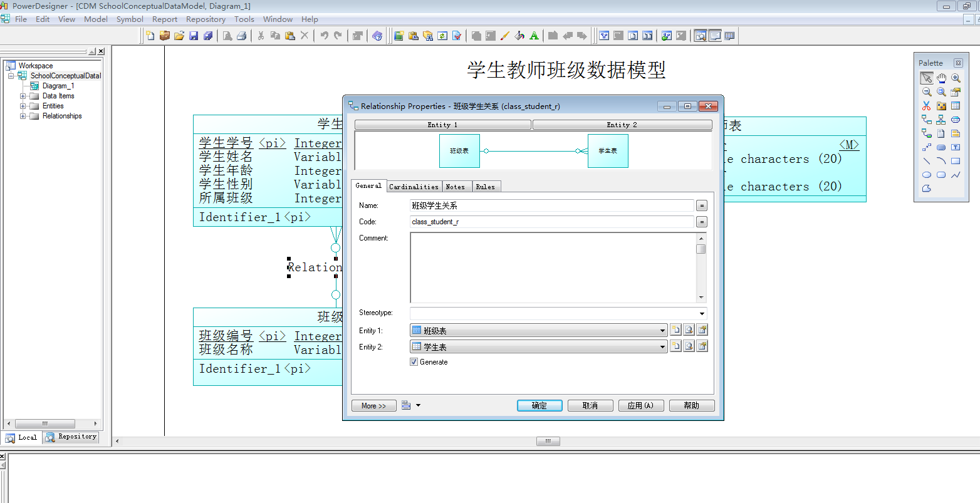The width and height of the screenshot is (980, 503).
Task: Collapse the SchoolConceptualDataModel tree node
Action: (x=11, y=76)
